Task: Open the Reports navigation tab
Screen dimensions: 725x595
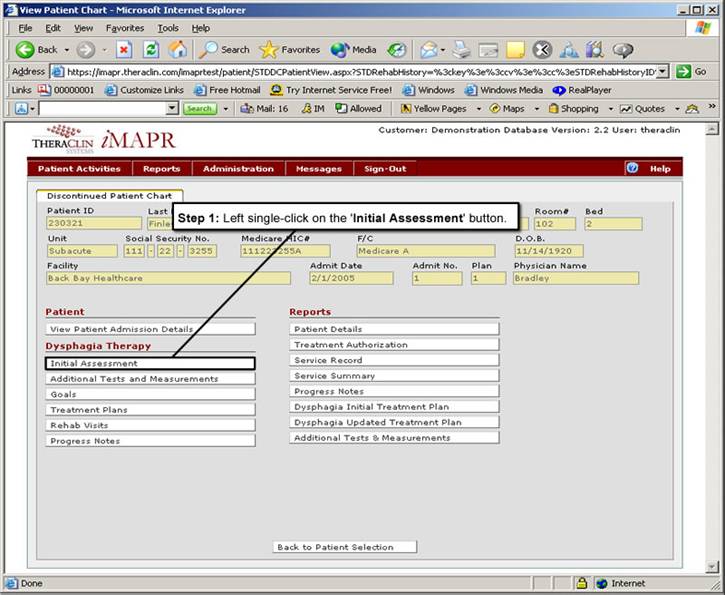Action: click(x=161, y=169)
